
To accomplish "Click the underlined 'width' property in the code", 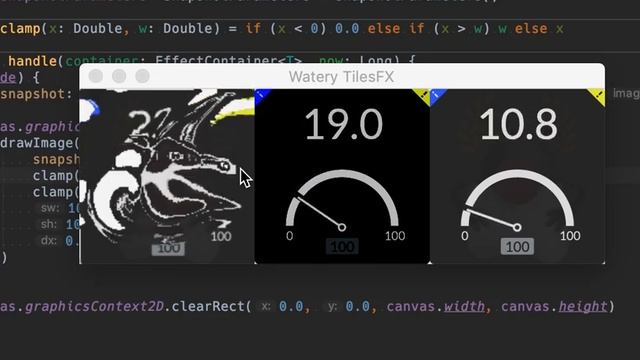I will pos(464,306).
